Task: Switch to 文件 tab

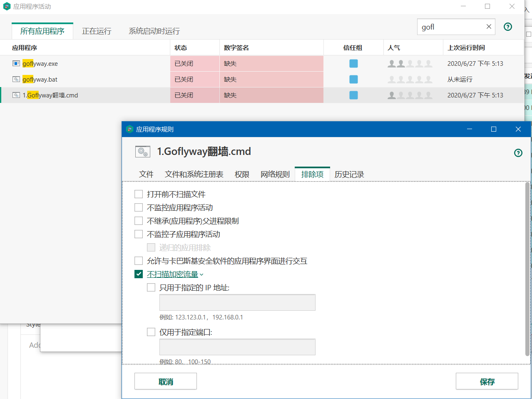Action: pos(146,174)
